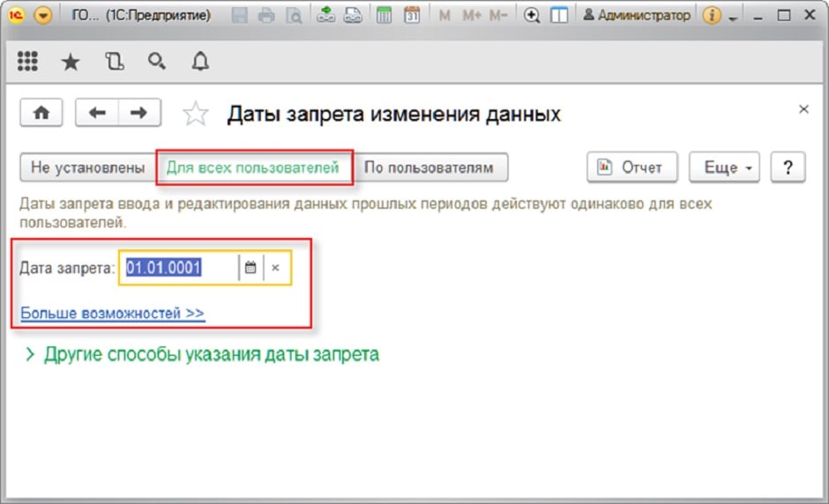This screenshot has width=829, height=504.
Task: Click the "Отчет" button
Action: [631, 167]
